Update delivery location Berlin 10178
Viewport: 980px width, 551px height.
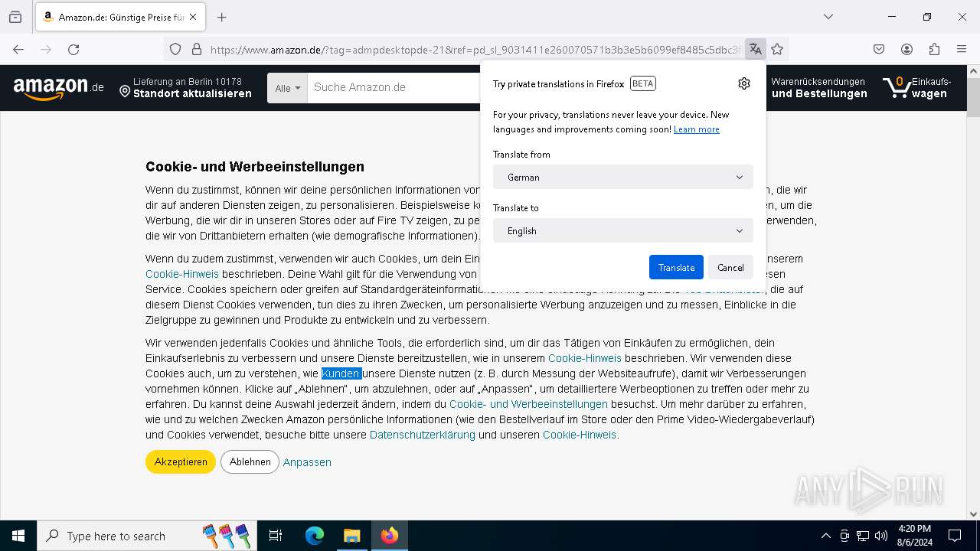click(185, 88)
